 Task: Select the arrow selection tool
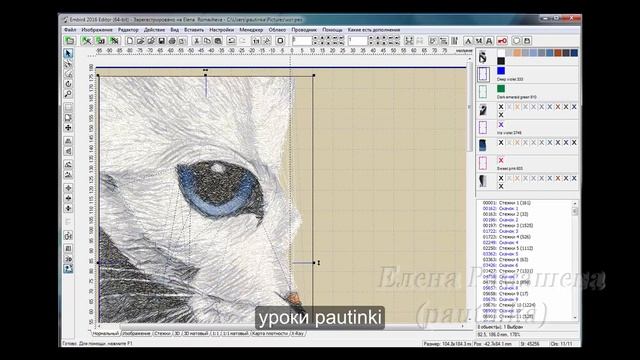coord(68,53)
